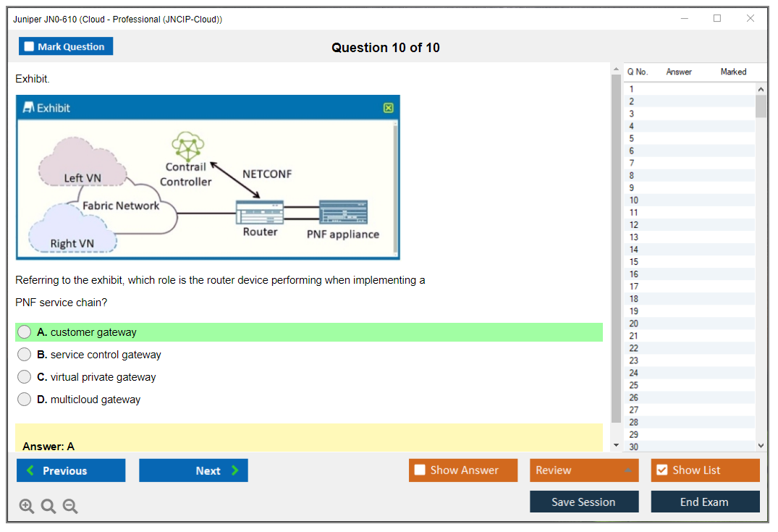Toggle the Mark Question checkbox
The width and height of the screenshot is (778, 532).
[x=30, y=47]
